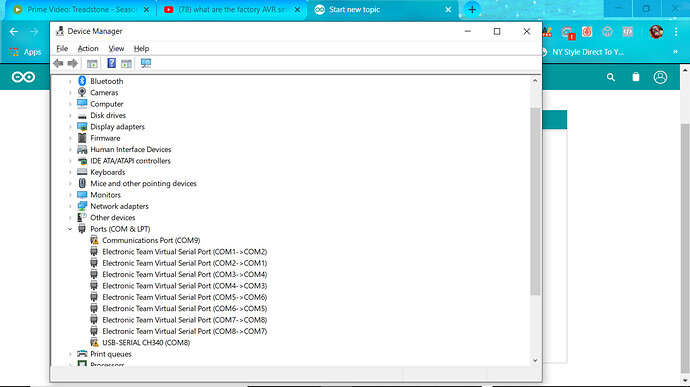Image resolution: width=690 pixels, height=387 pixels.
Task: Click the Mice and other pointing devices icon
Action: click(x=82, y=184)
